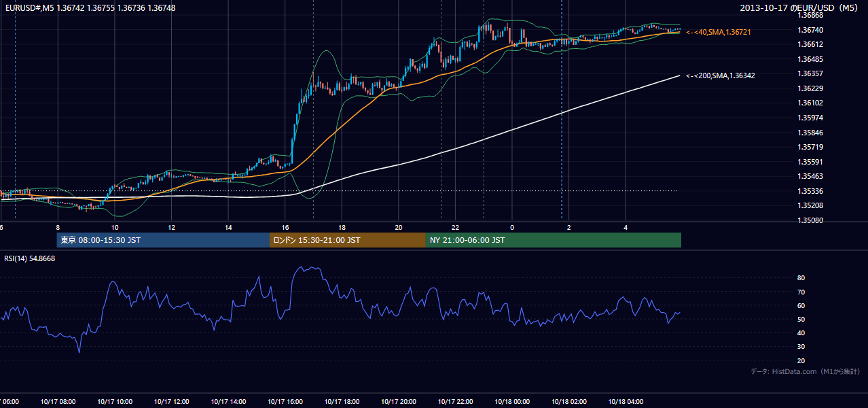Click price axis value 1.35463
The image size is (868, 408).
(x=810, y=176)
